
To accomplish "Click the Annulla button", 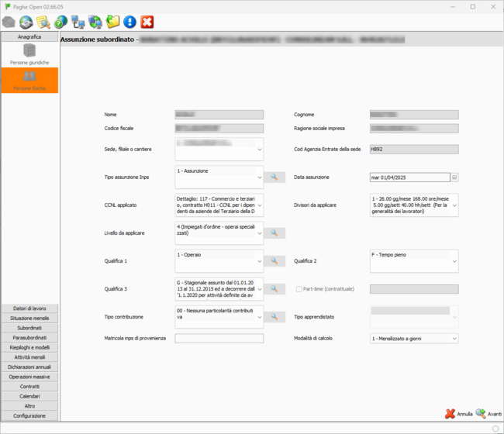I will (458, 414).
